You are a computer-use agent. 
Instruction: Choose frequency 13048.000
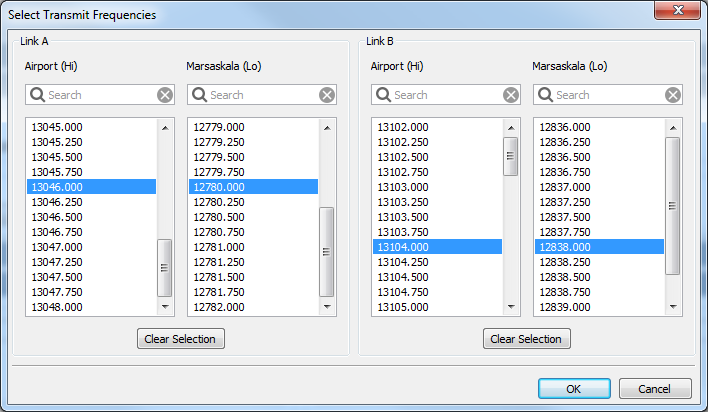(x=92, y=307)
